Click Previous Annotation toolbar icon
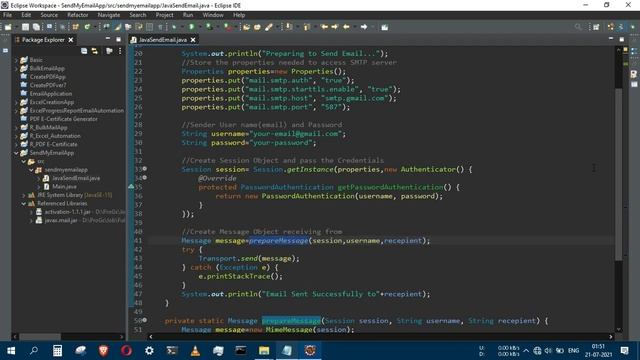640x360 pixels. click(306, 27)
